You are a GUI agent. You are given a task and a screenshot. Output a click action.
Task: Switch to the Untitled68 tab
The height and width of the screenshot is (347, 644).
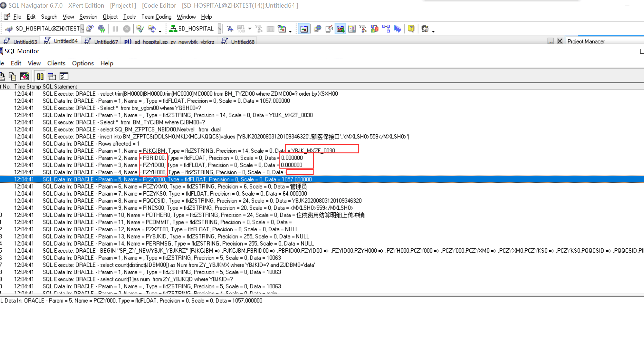click(x=242, y=42)
